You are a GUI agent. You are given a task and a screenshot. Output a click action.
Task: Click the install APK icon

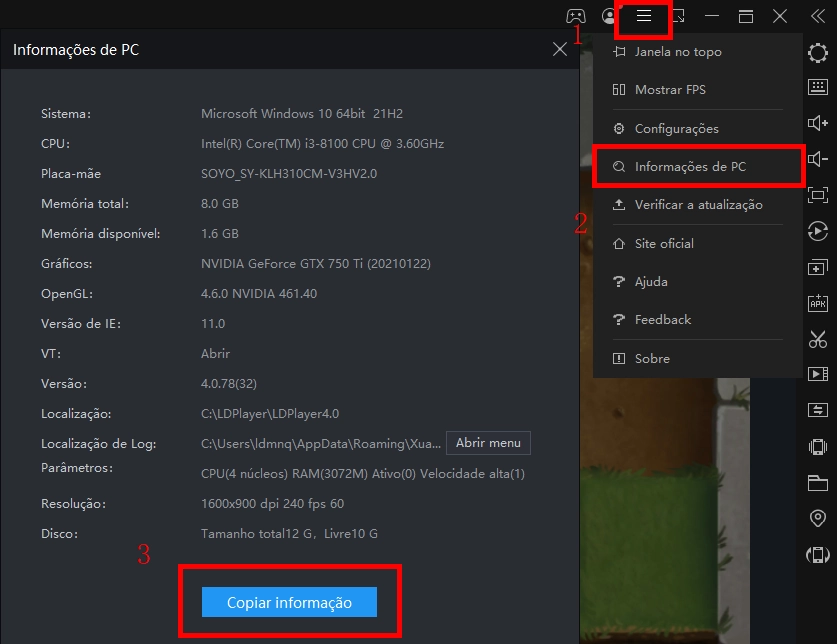(818, 303)
